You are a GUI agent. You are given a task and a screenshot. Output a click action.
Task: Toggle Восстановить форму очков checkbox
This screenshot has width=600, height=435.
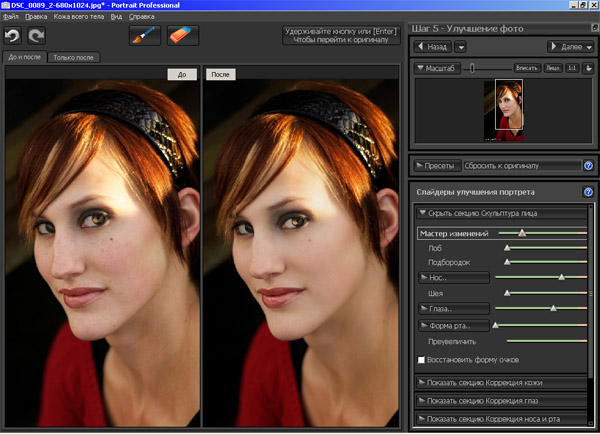[422, 359]
